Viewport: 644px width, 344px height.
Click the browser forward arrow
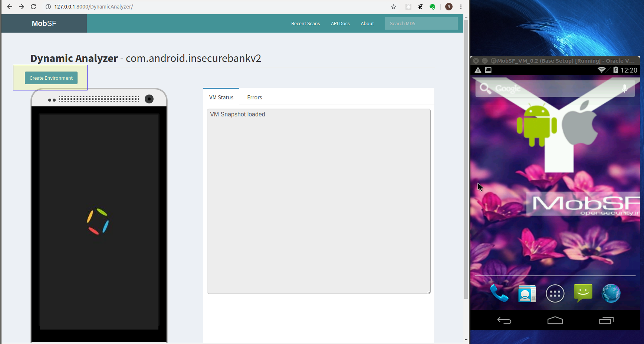(22, 7)
